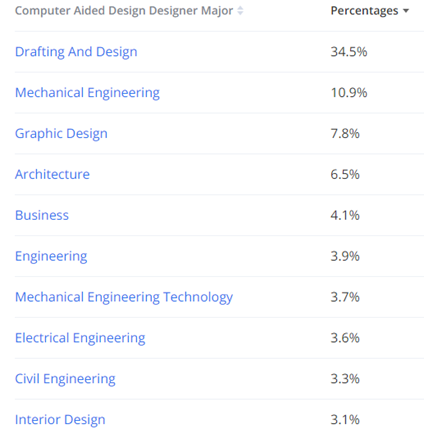Visit the Electrical Engineering link
The height and width of the screenshot is (438, 424).
(x=80, y=338)
